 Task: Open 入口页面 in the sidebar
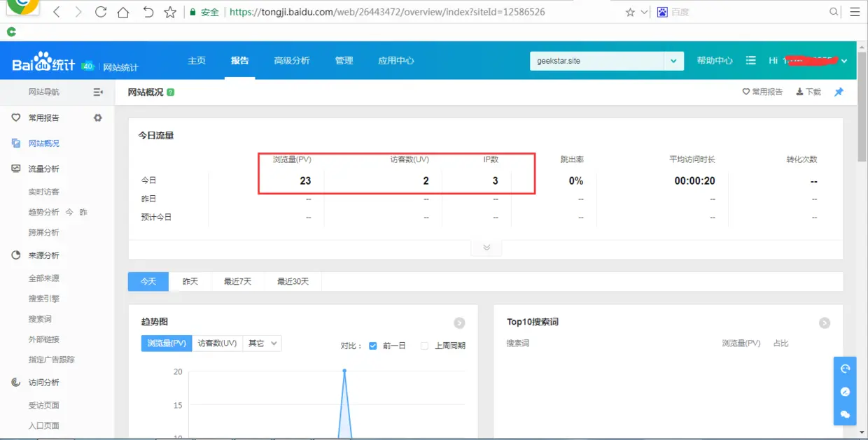(44, 425)
